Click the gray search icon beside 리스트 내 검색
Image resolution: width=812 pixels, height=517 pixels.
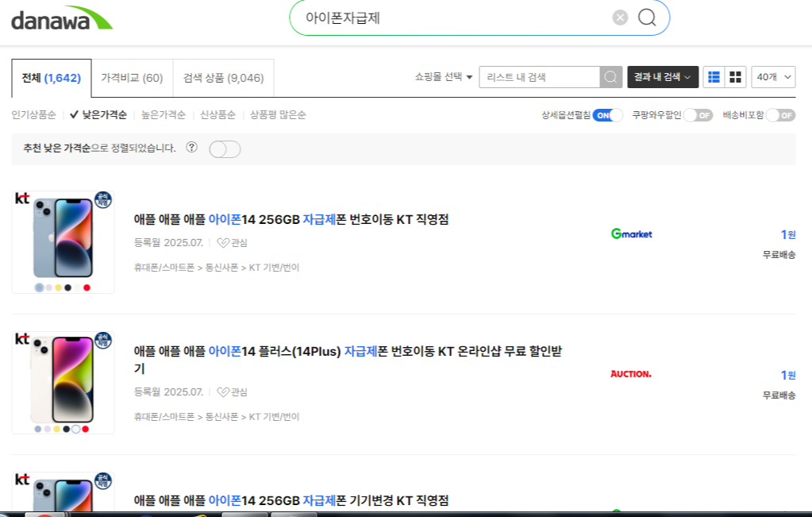click(x=611, y=77)
